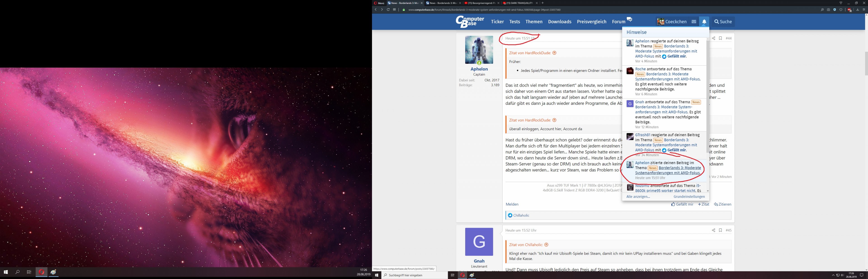
Task: Switch to the DARK TRANQUILLITY tab
Action: click(519, 3)
